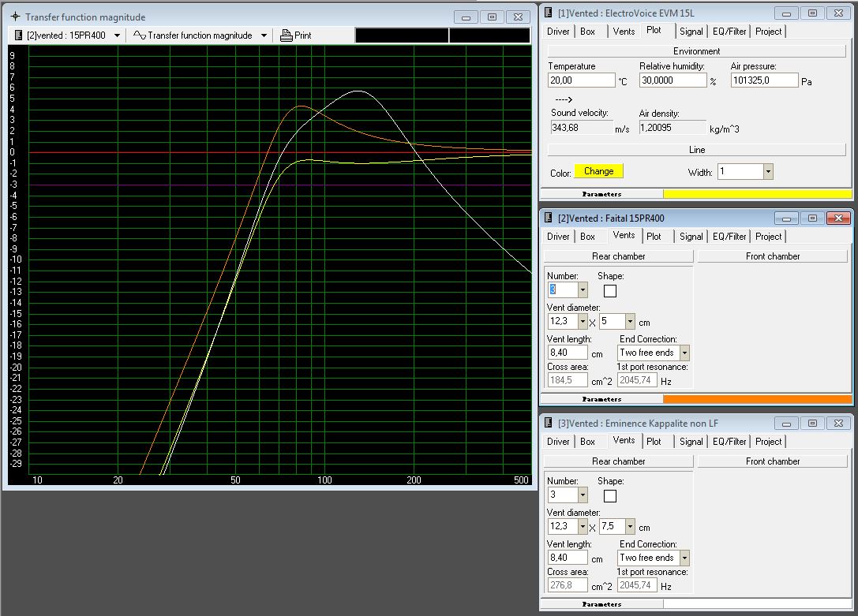Click the yellow Change color button
Image resolution: width=858 pixels, height=616 pixels.
(x=598, y=171)
